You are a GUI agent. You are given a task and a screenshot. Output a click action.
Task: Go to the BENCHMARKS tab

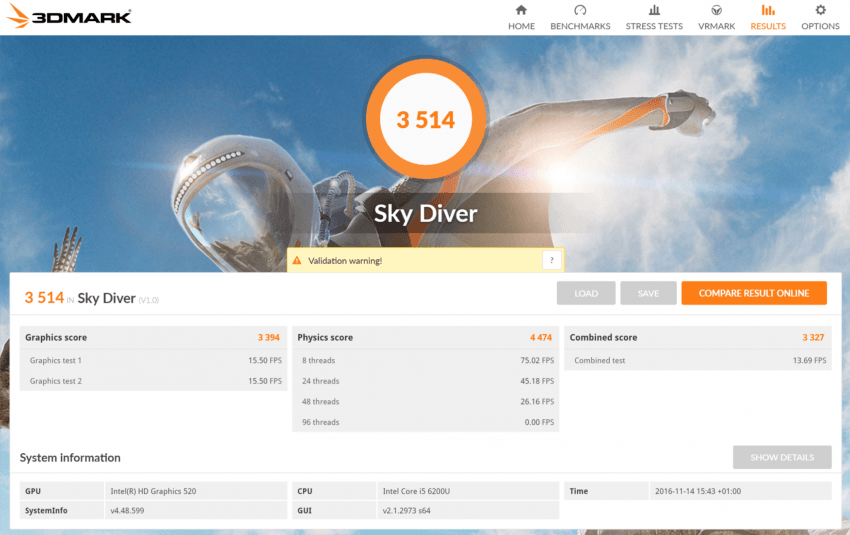point(580,26)
